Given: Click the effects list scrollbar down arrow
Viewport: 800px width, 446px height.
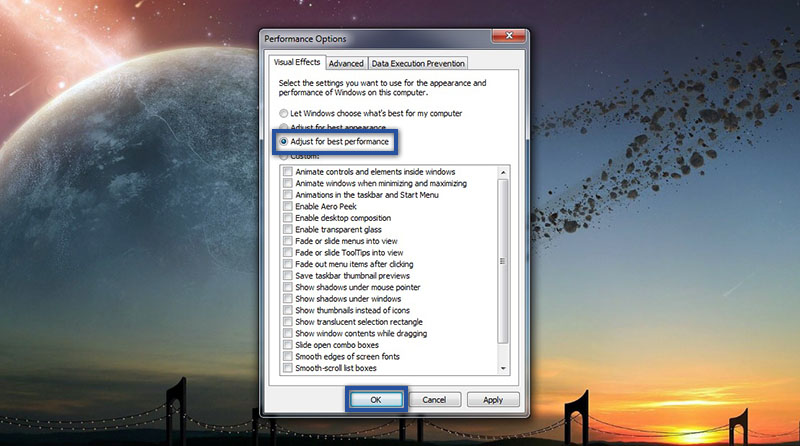Looking at the screenshot, I should pos(503,369).
